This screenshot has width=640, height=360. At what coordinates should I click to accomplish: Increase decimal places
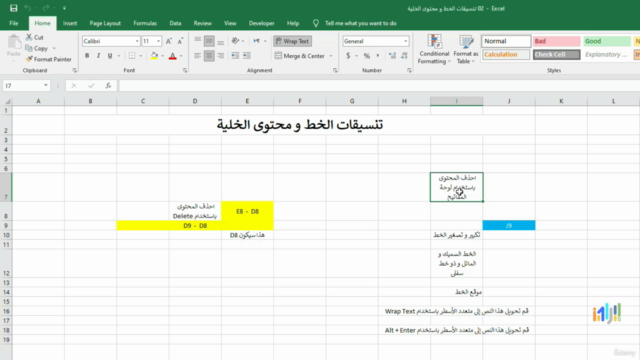point(392,56)
